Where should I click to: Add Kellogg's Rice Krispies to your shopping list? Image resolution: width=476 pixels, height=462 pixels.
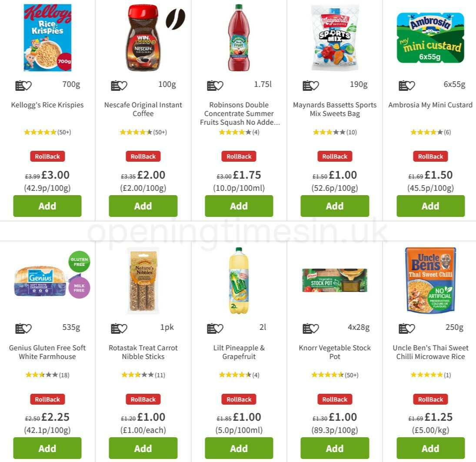[x=20, y=85]
